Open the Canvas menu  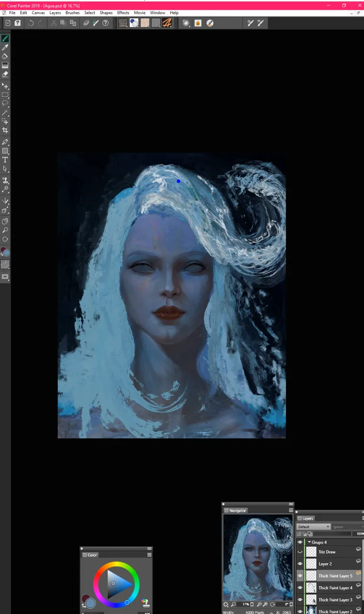click(x=38, y=13)
